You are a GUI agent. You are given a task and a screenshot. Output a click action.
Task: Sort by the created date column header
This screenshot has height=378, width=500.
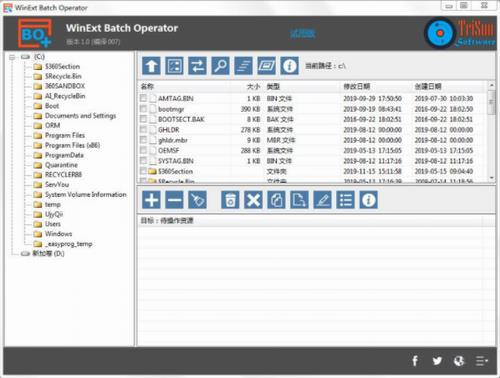[428, 87]
